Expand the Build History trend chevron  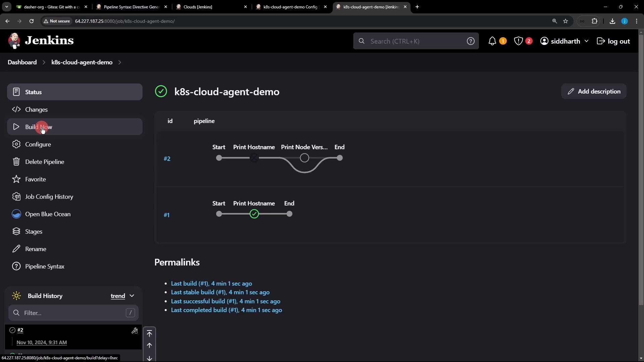(x=132, y=296)
